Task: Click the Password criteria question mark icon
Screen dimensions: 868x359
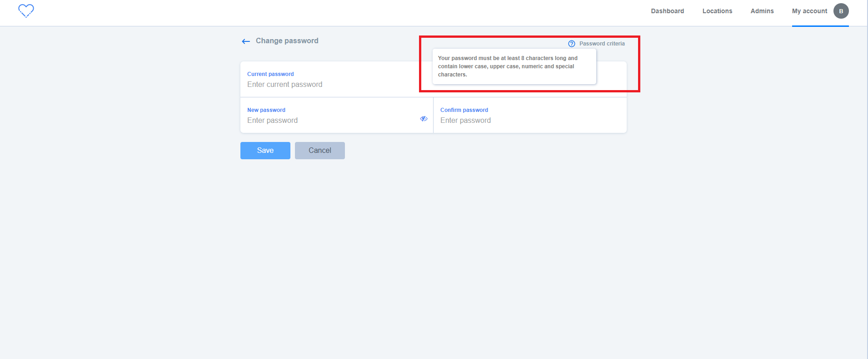Action: [572, 44]
